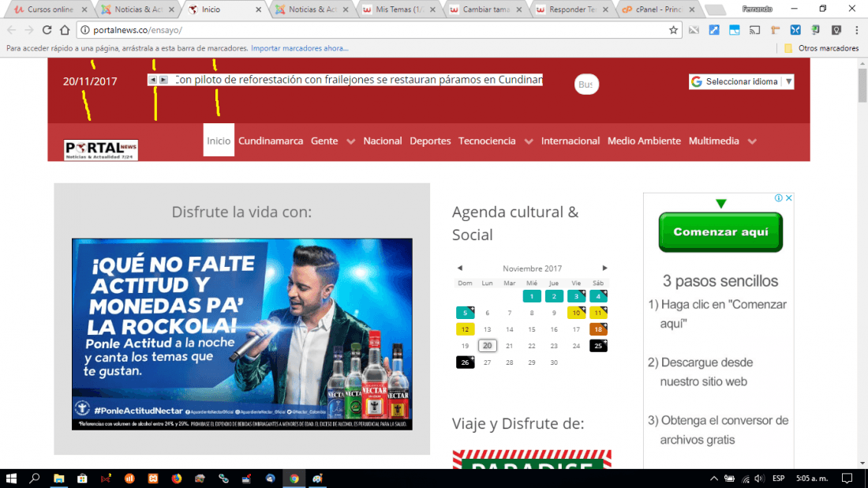Click the scrolling news headline text
Viewport: 868px width, 488px height.
coord(359,80)
